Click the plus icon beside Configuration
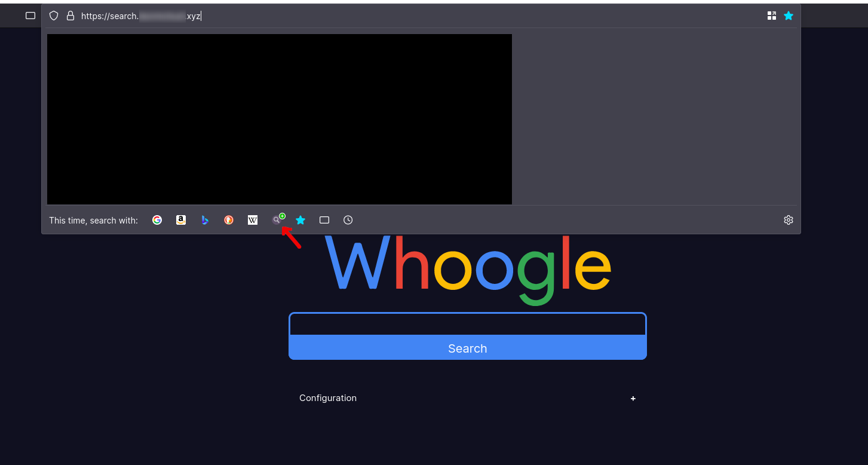 pyautogui.click(x=633, y=399)
